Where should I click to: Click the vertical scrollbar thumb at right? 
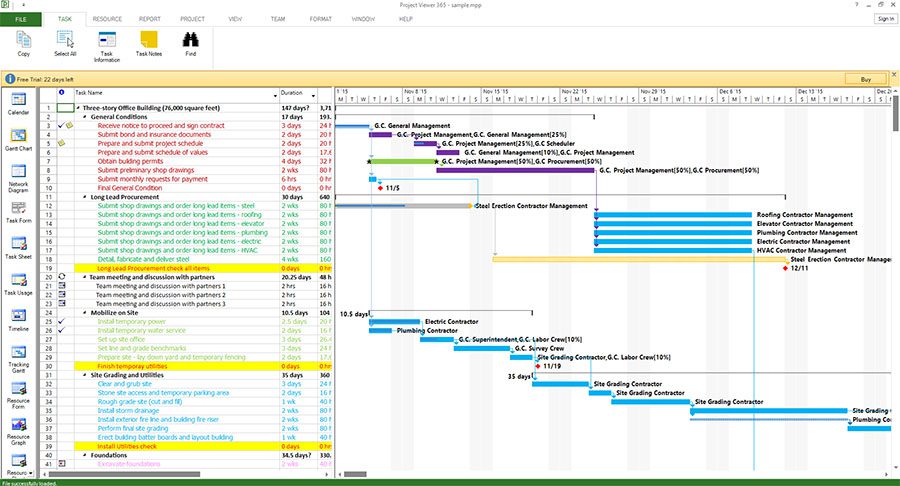tap(895, 113)
